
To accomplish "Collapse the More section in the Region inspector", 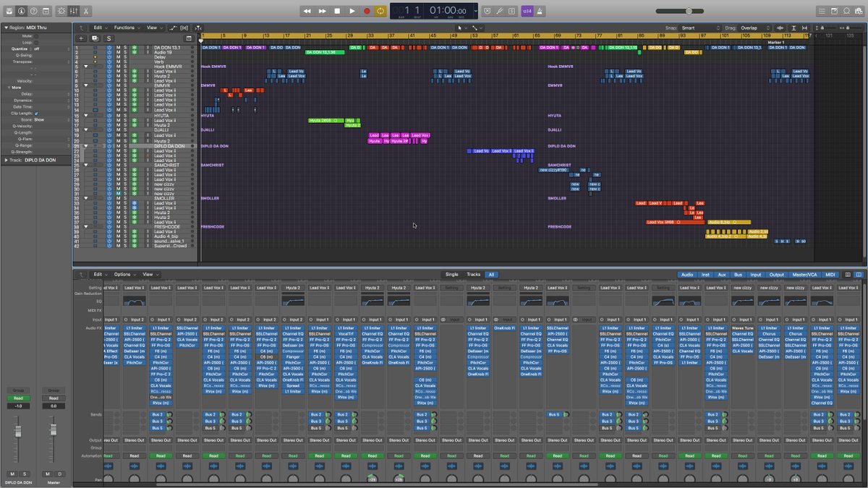I will tap(7, 87).
